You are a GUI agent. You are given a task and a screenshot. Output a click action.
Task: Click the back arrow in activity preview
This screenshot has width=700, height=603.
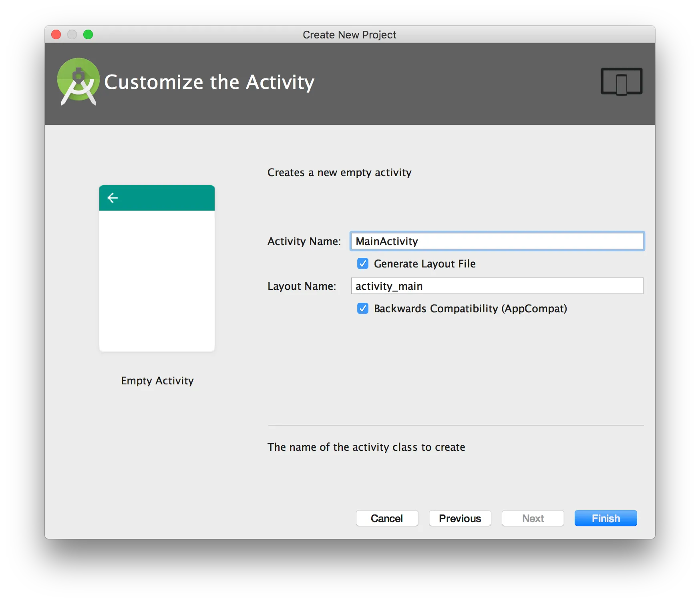tap(113, 198)
